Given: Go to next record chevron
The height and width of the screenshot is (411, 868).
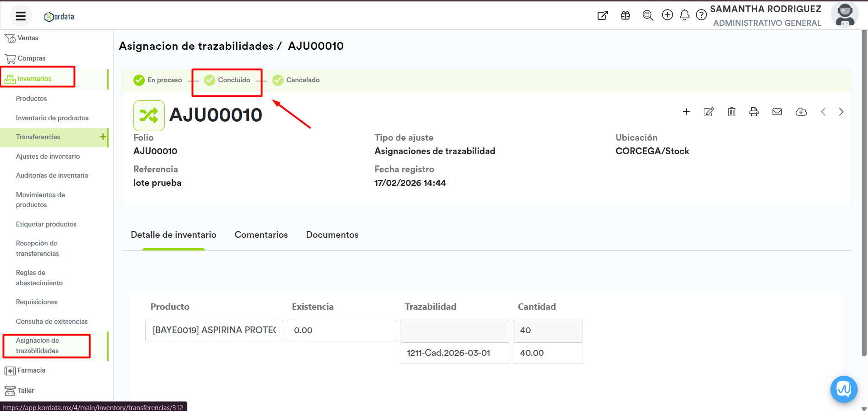Looking at the screenshot, I should coord(841,112).
